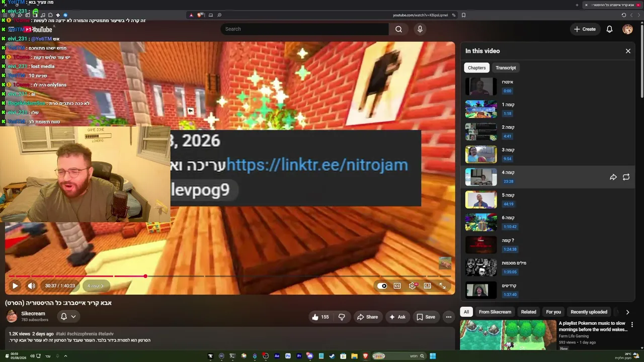The height and width of the screenshot is (362, 644).
Task: Click the #schizophrenia hashtag
Action: (82, 334)
